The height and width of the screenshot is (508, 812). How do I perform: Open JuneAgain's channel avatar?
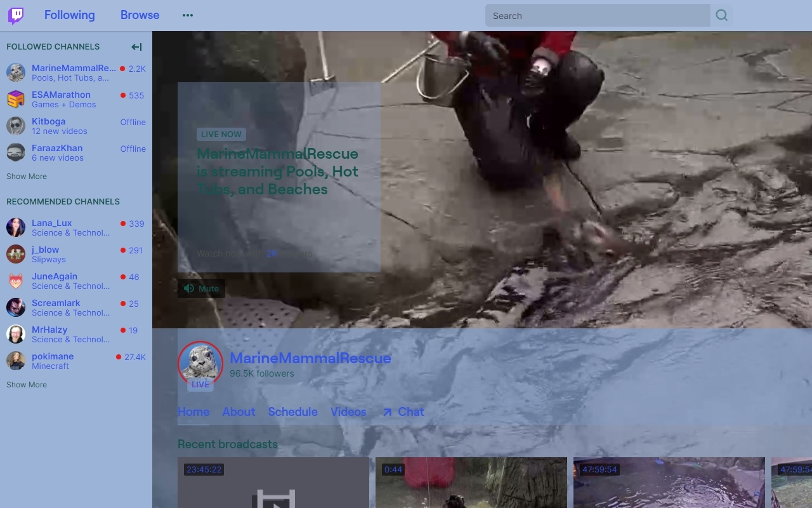16,281
